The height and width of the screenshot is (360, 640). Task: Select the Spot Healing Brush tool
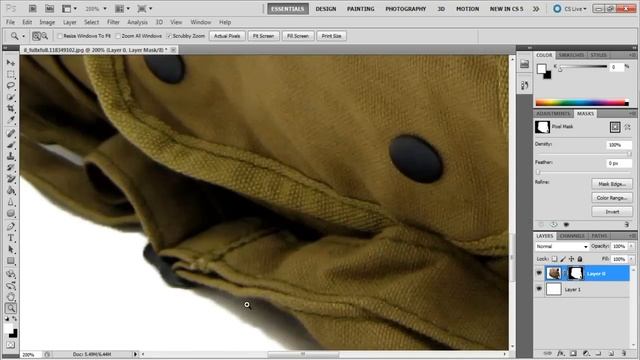pyautogui.click(x=11, y=133)
